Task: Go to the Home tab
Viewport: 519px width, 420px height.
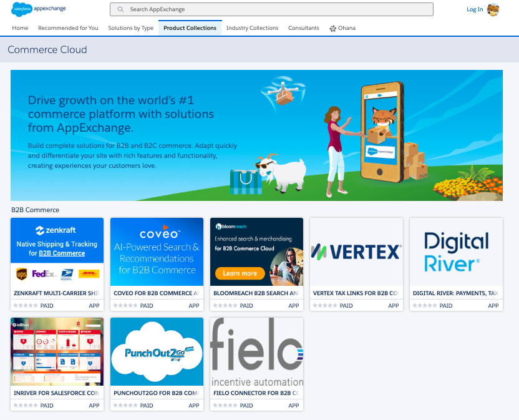Action: [20, 28]
